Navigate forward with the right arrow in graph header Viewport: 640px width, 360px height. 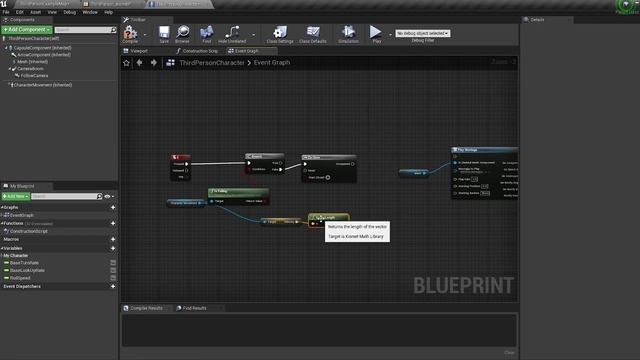point(153,62)
